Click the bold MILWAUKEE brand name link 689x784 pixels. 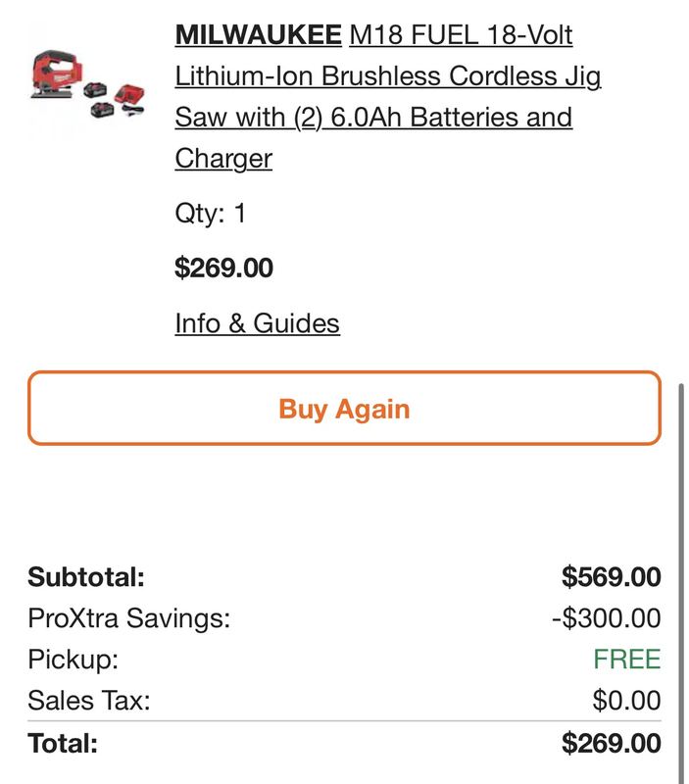pyautogui.click(x=258, y=35)
